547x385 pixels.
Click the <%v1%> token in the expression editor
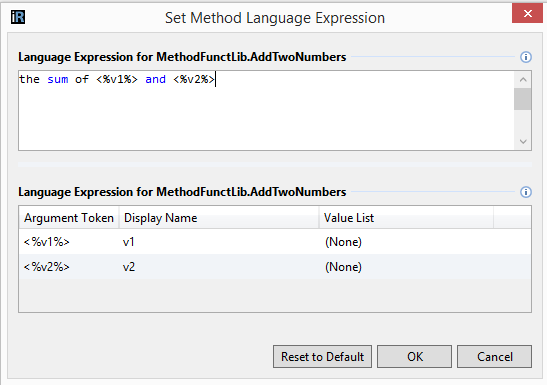tap(117, 80)
